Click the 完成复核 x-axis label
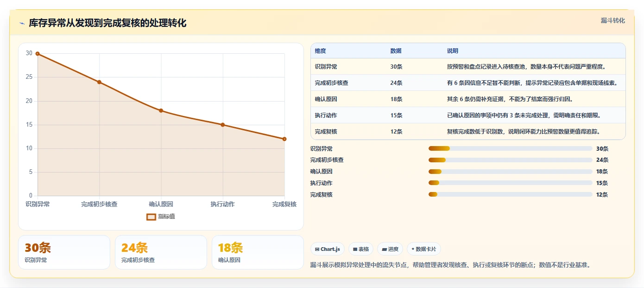 284,204
